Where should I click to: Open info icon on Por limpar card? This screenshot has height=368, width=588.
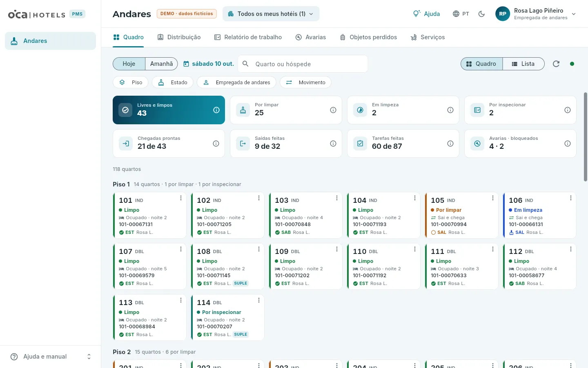[x=333, y=110]
